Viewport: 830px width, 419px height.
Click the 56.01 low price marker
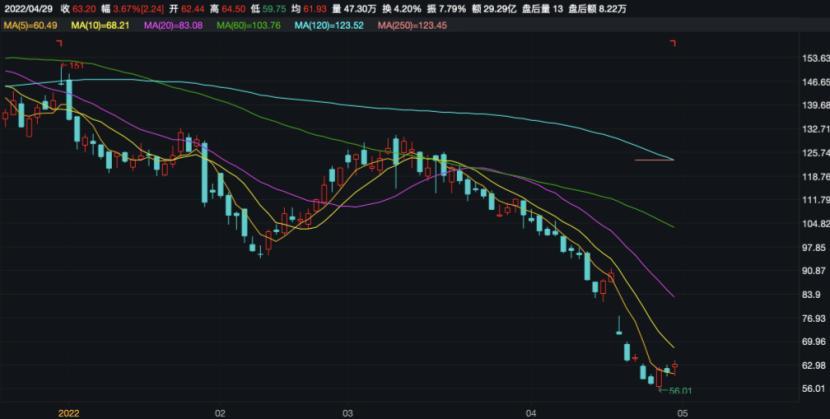(x=680, y=391)
